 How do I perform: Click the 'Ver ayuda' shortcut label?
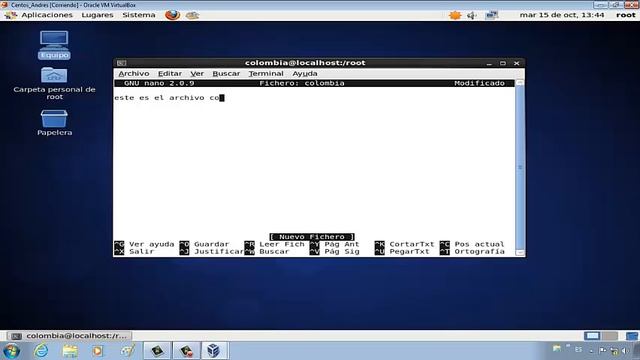pos(151,244)
